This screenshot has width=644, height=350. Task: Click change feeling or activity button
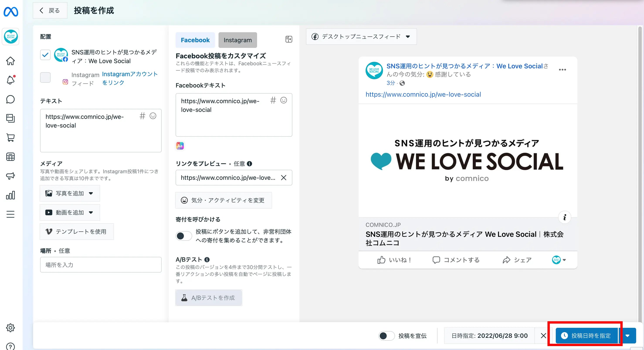tap(224, 200)
